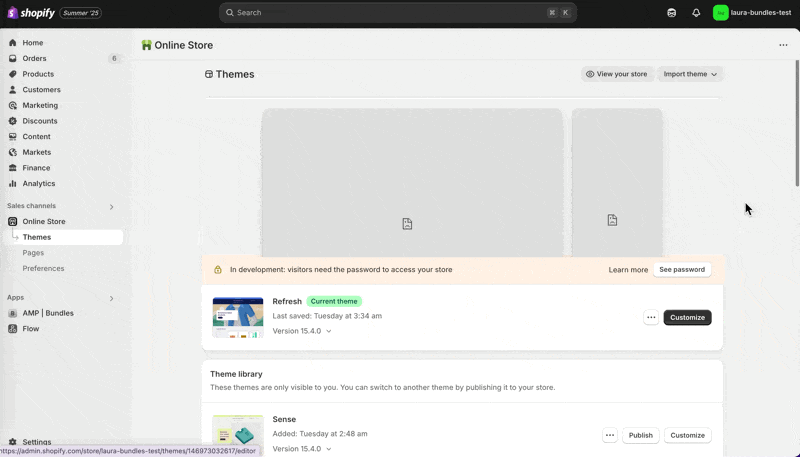The image size is (800, 457).
Task: Open Analytics in the sidebar
Action: coord(38,184)
